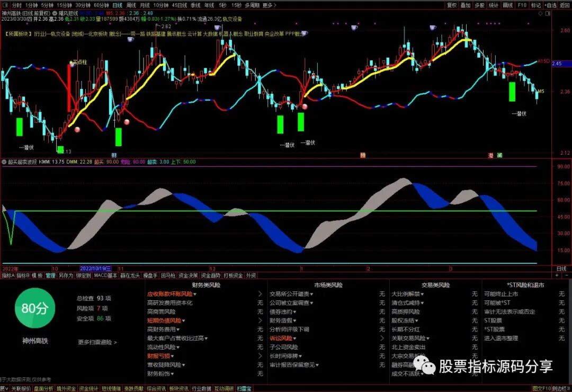Click the 另存为 save-as button
572x392 pixels.
click(66, 275)
